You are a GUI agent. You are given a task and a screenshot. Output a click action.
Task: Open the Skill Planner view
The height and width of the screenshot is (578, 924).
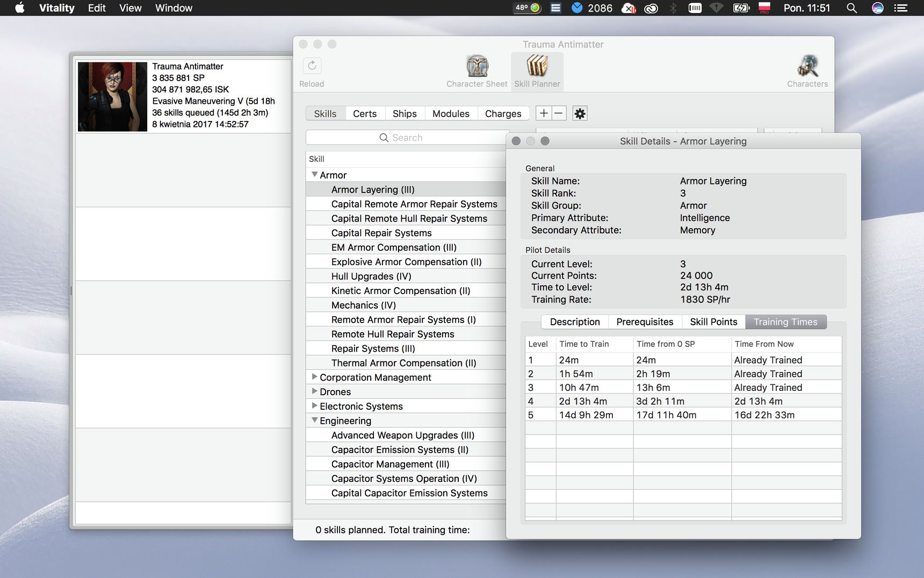point(537,71)
